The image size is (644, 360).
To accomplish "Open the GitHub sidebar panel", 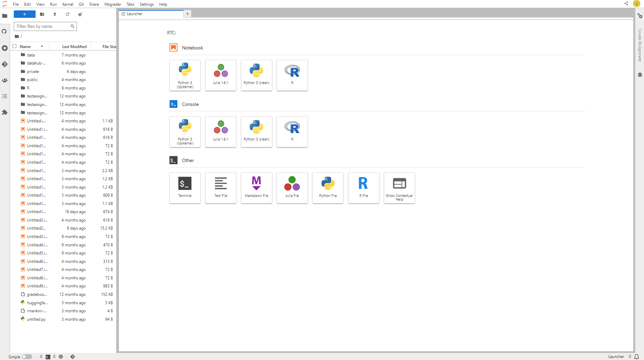I will point(5,32).
